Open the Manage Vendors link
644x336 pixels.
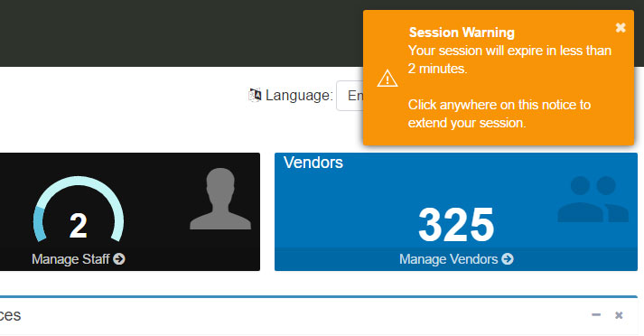pos(456,259)
